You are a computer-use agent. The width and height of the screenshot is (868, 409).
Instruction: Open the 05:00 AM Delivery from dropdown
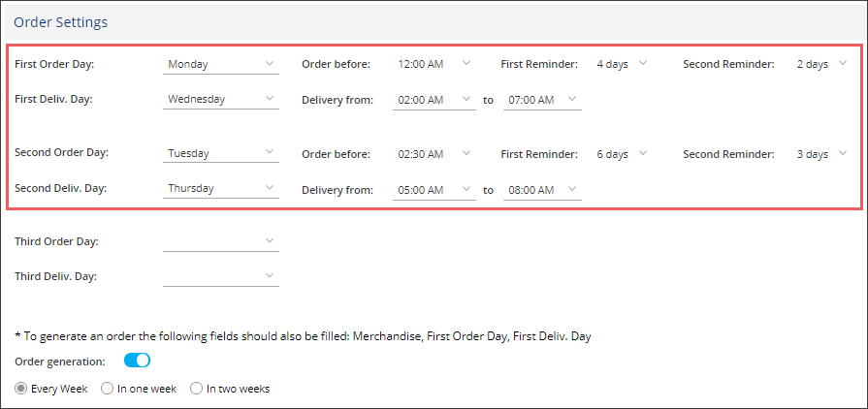[x=434, y=190]
